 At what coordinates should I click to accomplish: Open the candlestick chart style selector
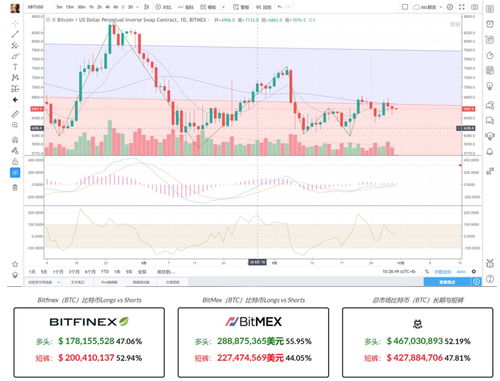[x=146, y=7]
